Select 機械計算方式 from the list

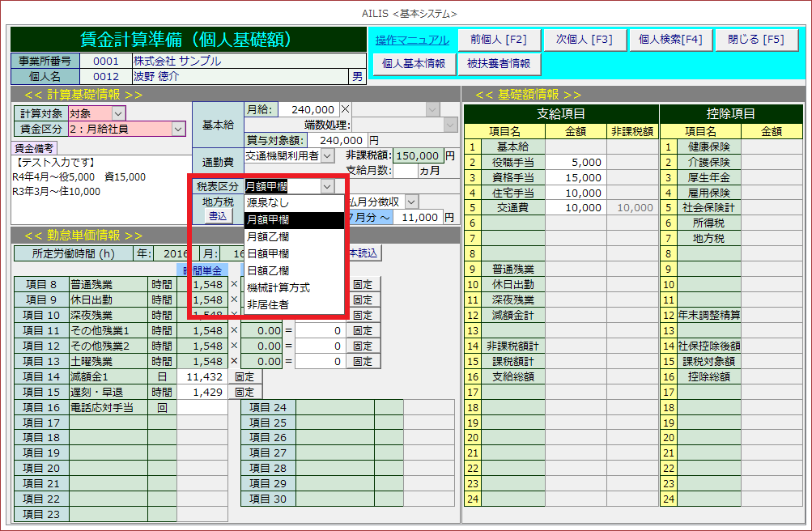click(x=278, y=287)
